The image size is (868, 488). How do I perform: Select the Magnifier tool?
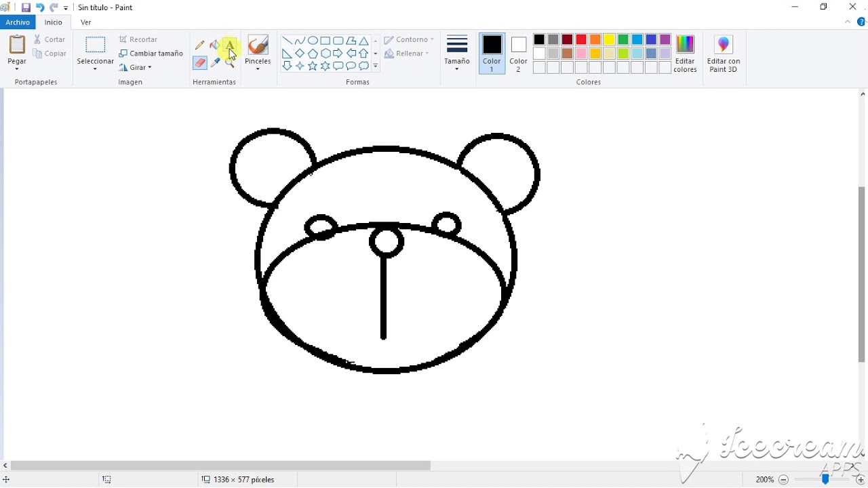(230, 62)
